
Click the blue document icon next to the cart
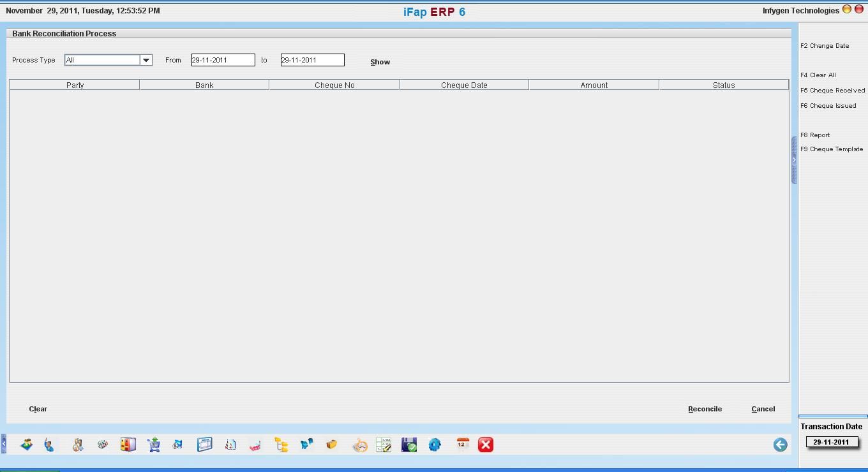[177, 445]
